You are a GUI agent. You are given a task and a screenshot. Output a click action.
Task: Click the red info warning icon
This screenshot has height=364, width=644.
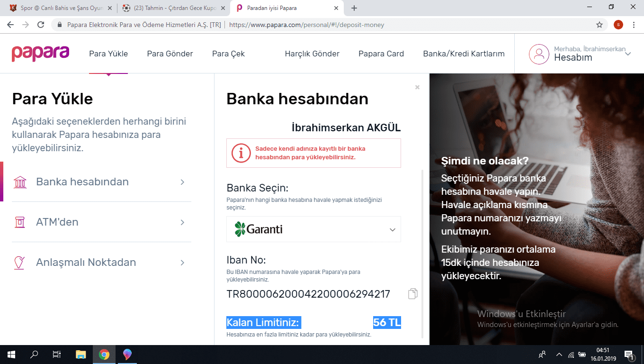click(241, 153)
